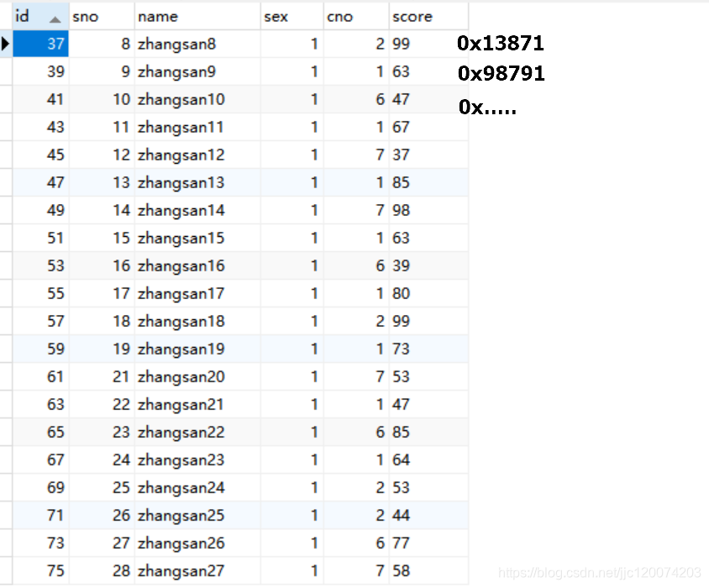709x588 pixels.
Task: Click id cell 69
Action: click(x=40, y=487)
